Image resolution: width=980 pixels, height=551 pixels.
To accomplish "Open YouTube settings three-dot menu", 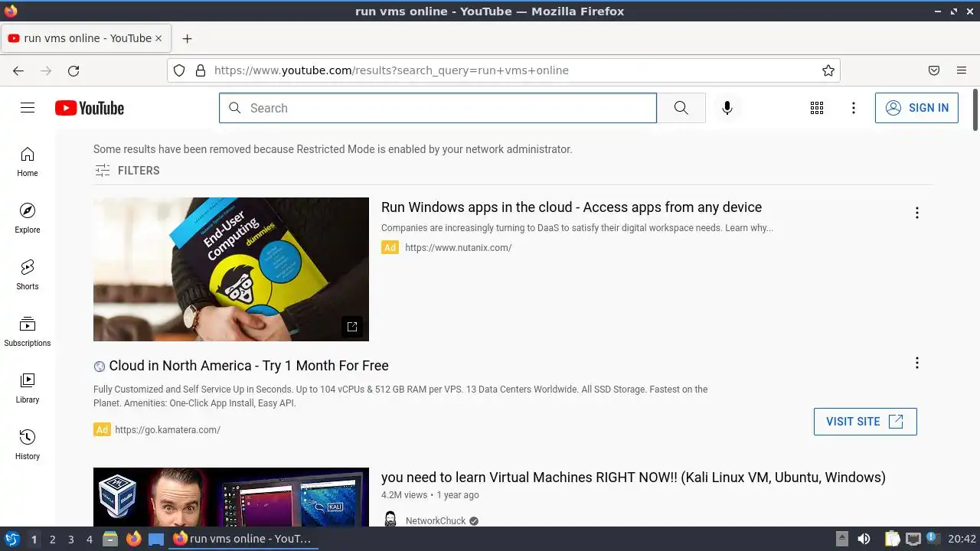I will [854, 108].
